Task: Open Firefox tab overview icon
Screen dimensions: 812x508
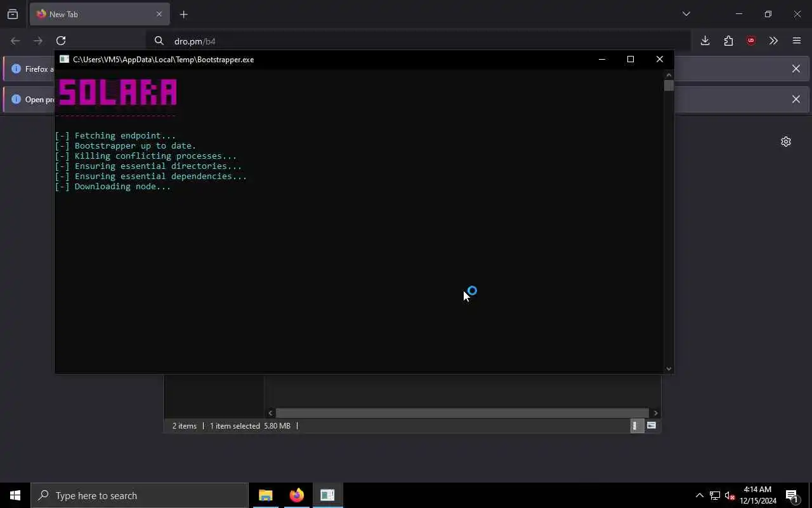Action: tap(13, 14)
